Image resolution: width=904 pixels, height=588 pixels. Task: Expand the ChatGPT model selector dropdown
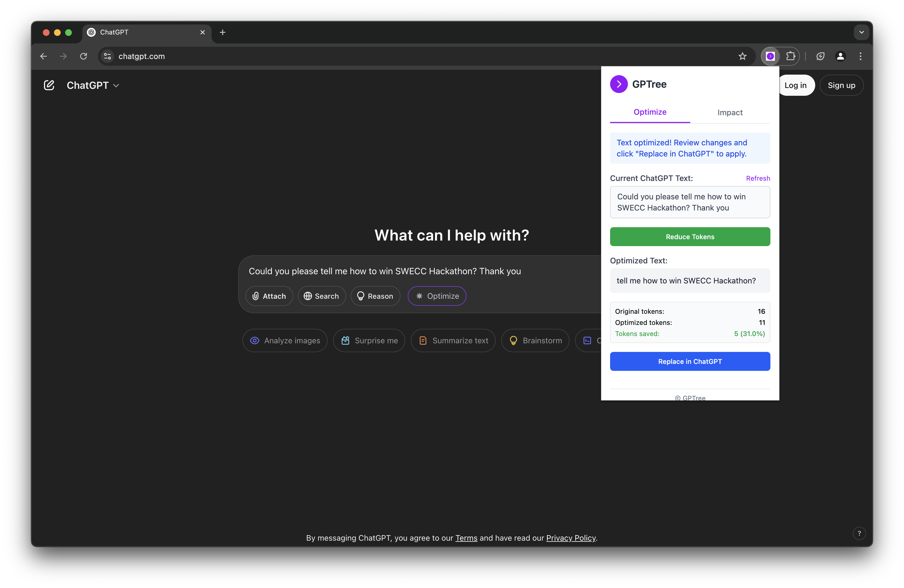tap(93, 85)
